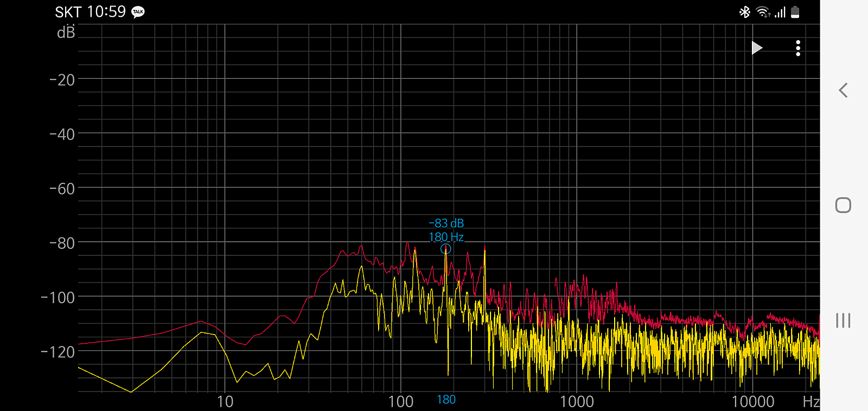Image resolution: width=868 pixels, height=411 pixels.
Task: Tap the play button to resume analysis
Action: pos(757,48)
